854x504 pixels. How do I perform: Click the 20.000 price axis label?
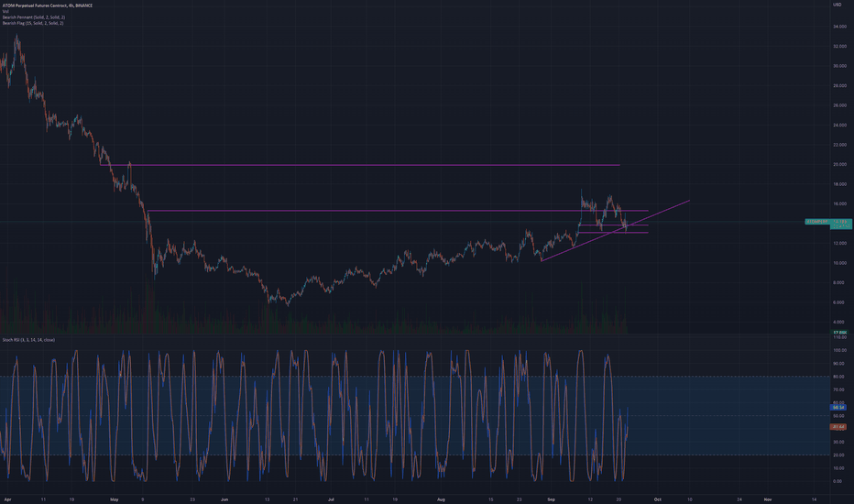point(839,165)
